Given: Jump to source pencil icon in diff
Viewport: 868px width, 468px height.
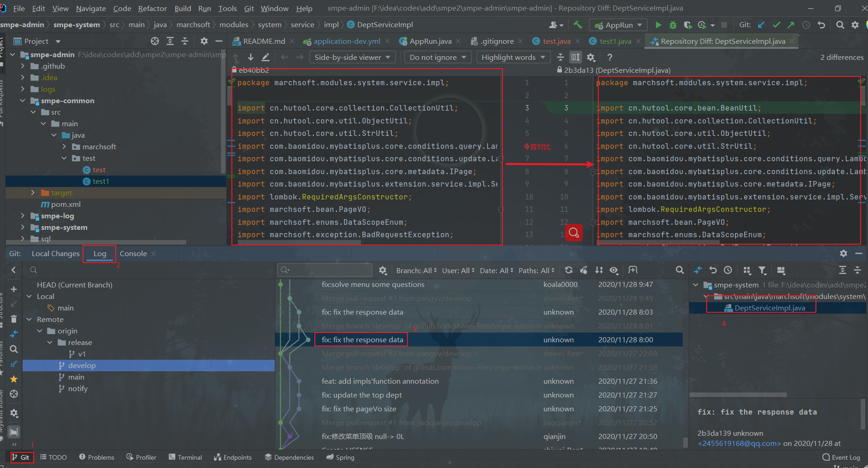Looking at the screenshot, I should click(x=266, y=57).
